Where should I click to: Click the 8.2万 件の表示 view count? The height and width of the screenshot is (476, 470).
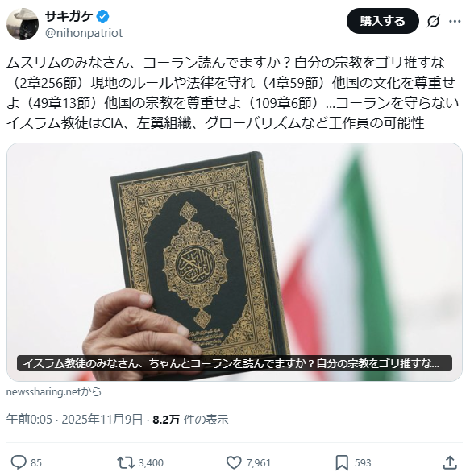[x=190, y=420]
